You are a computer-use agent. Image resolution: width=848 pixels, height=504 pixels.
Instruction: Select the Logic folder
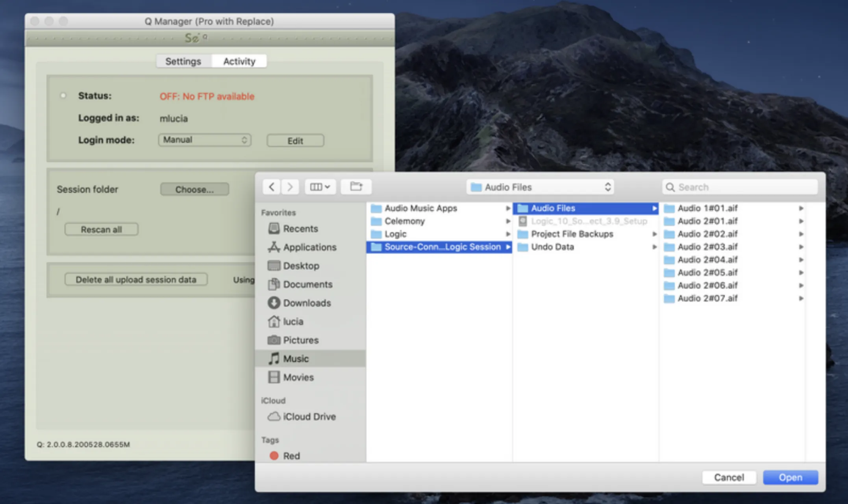(x=439, y=234)
